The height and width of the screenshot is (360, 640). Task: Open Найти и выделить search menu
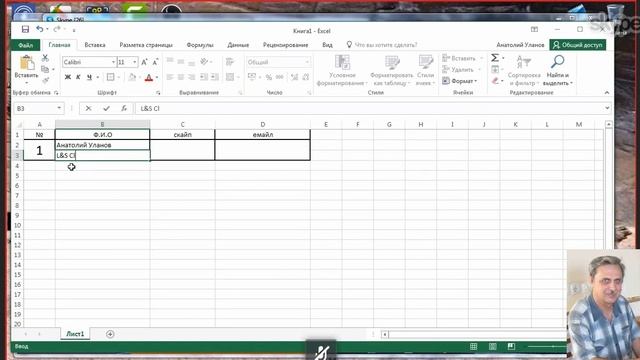pos(558,71)
